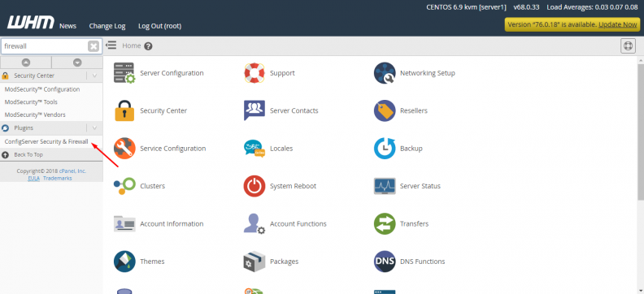Open ModSecurity Vendors
The height and width of the screenshot is (294, 644).
pos(35,115)
